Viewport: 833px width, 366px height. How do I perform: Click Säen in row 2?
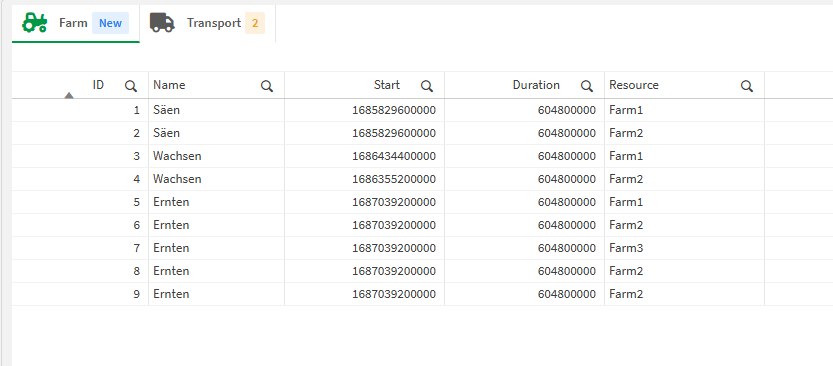pos(166,133)
